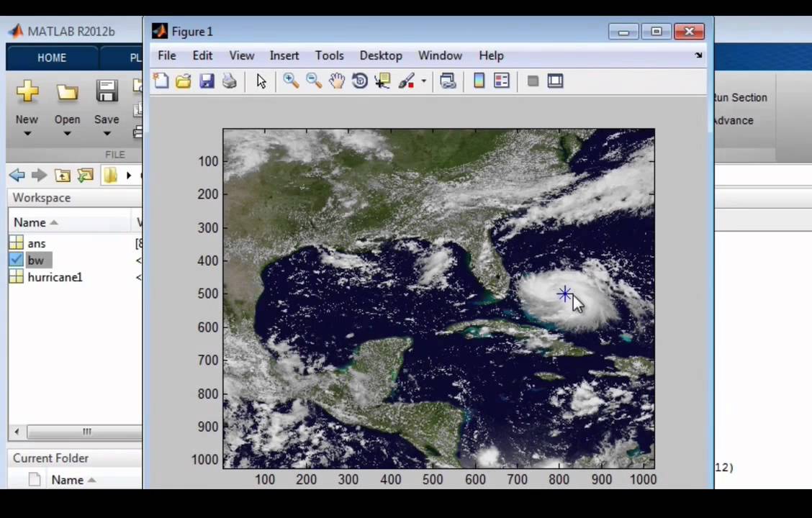Click the Open folder icon in MATLAB
Image resolution: width=812 pixels, height=518 pixels.
pyautogui.click(x=68, y=91)
